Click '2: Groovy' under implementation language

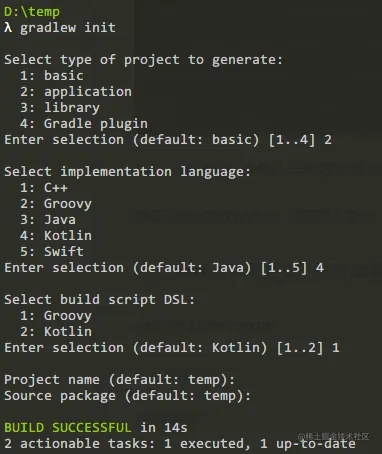point(56,204)
